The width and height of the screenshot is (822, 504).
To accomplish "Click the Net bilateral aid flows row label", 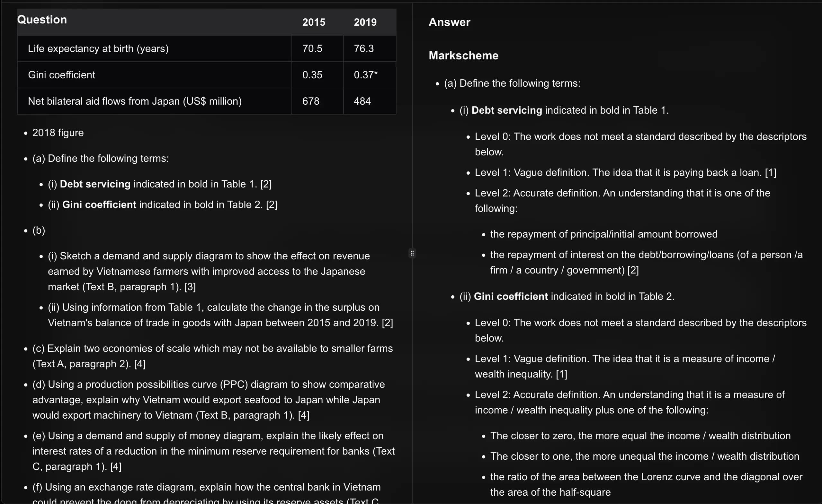I will [135, 101].
